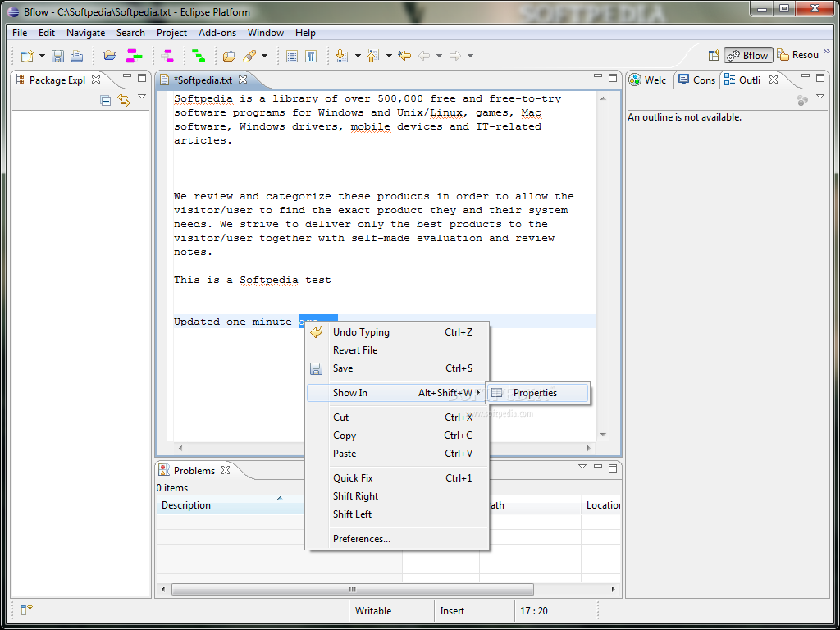Toggle Link with Editor in Package Explorer
This screenshot has width=840, height=630.
coord(124,100)
